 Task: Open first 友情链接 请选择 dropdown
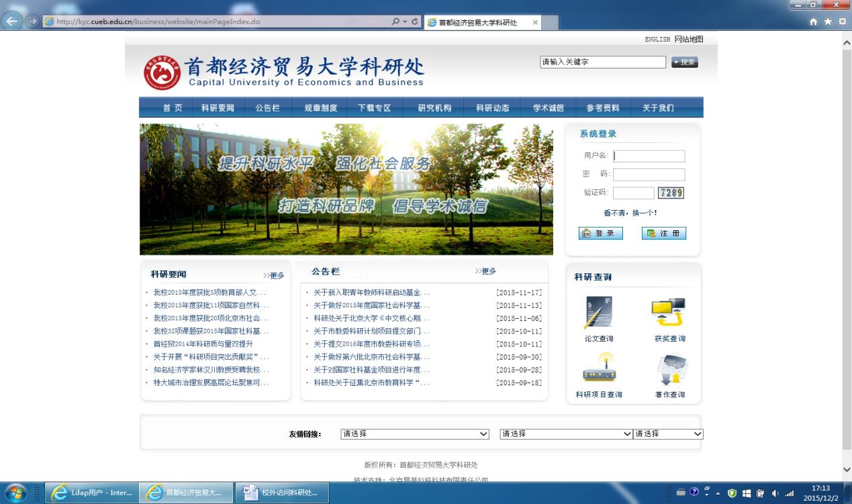pos(415,434)
